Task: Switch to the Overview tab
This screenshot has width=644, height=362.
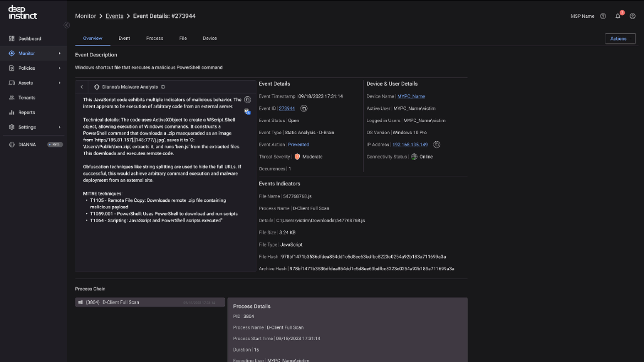Action: (93, 38)
